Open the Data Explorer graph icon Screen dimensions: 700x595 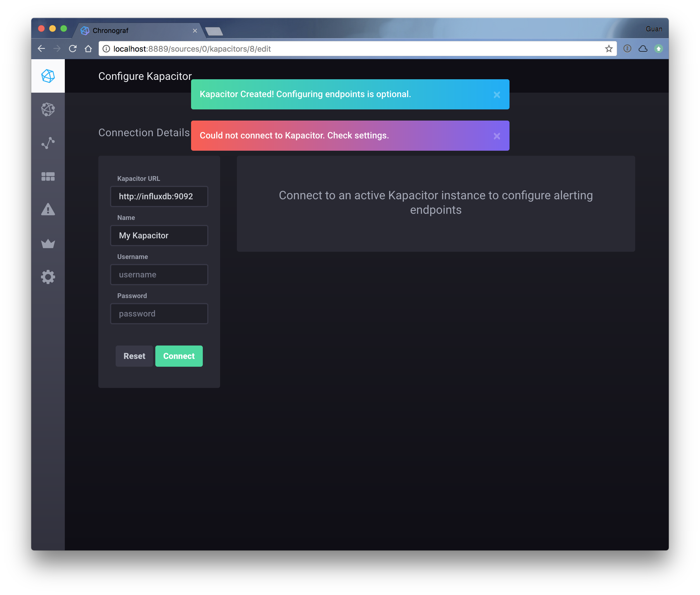coord(47,143)
